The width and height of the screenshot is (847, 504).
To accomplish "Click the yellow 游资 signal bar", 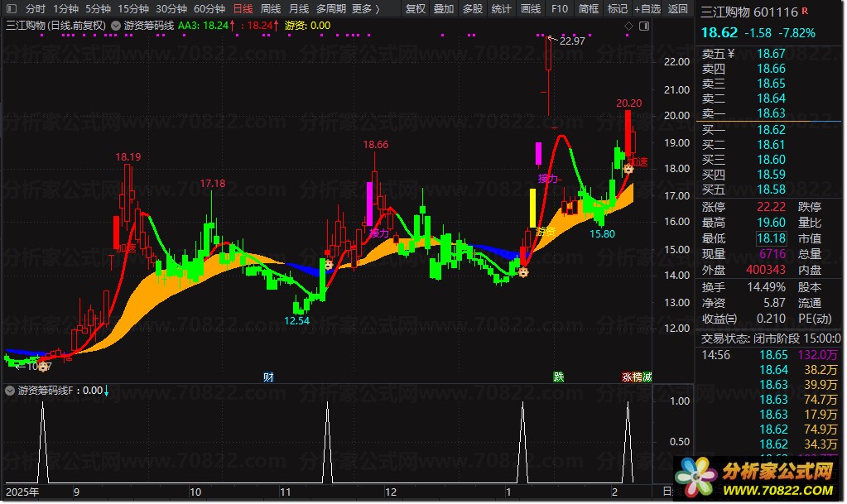I will pyautogui.click(x=532, y=208).
